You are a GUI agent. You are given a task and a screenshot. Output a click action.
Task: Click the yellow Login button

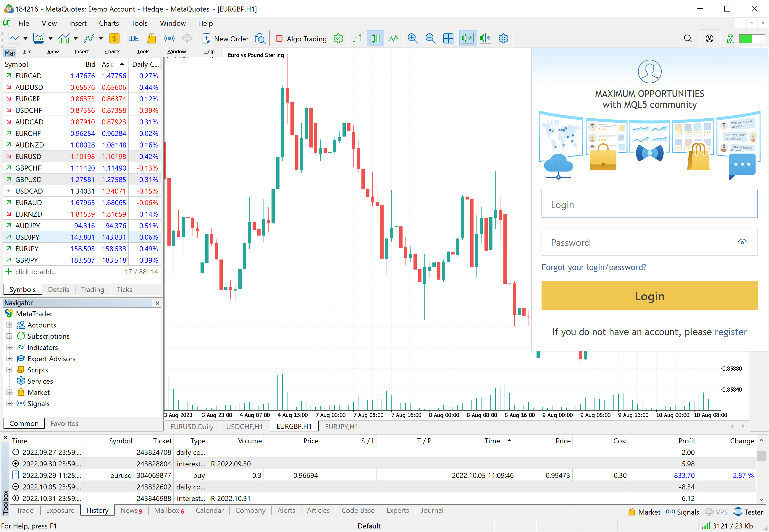[x=649, y=296]
